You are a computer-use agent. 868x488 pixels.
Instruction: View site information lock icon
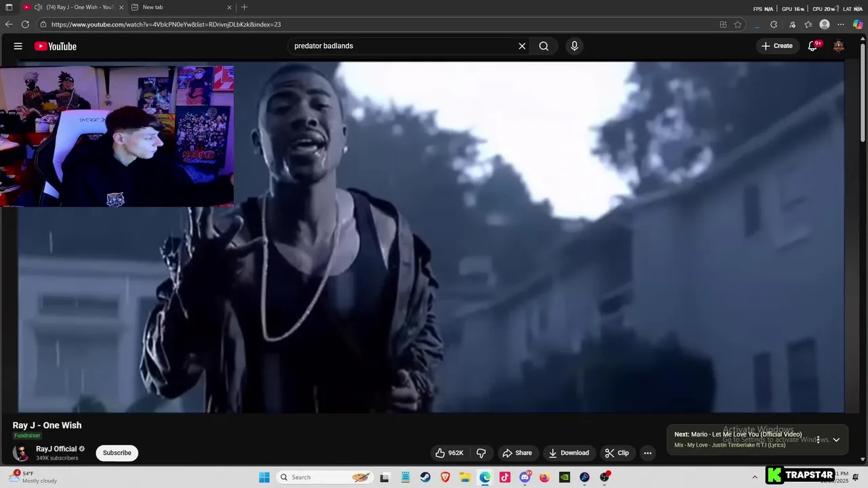[x=43, y=24]
